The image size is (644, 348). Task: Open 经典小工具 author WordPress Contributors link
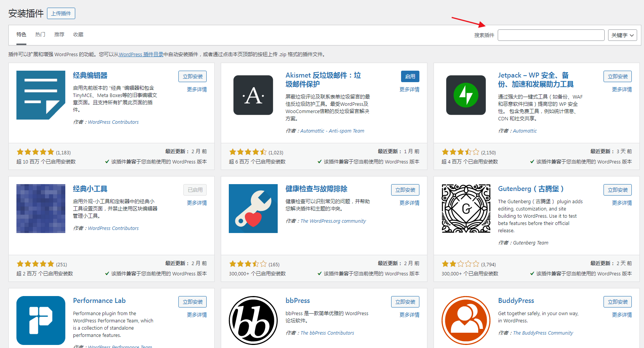(113, 228)
